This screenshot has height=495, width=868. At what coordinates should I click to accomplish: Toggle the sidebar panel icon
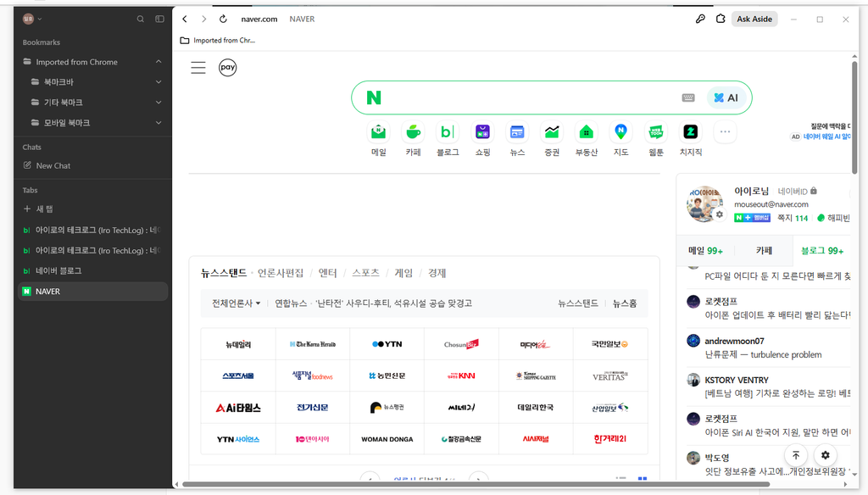pos(159,19)
